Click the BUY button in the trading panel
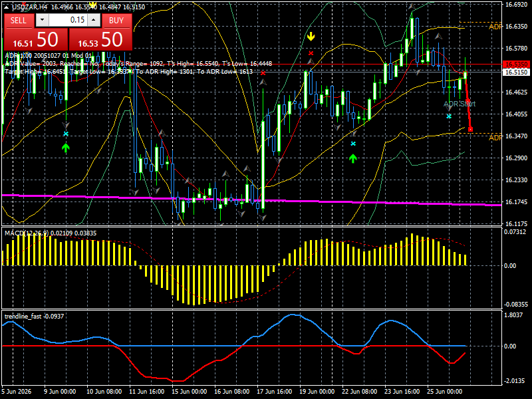532x399 pixels. pyautogui.click(x=116, y=21)
